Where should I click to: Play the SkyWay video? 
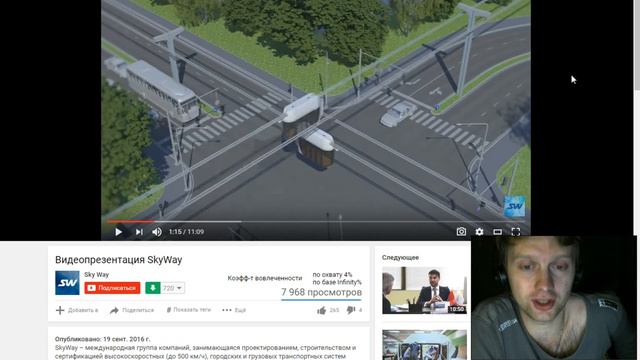click(118, 232)
